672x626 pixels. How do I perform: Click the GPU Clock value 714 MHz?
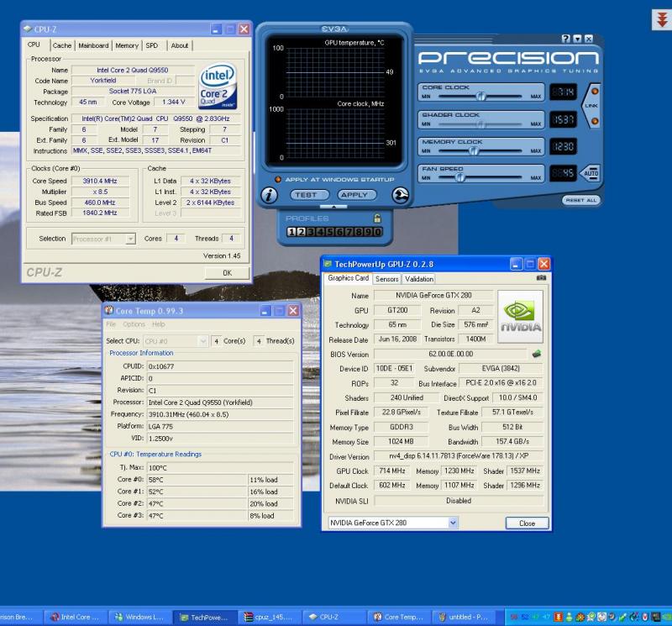point(392,471)
